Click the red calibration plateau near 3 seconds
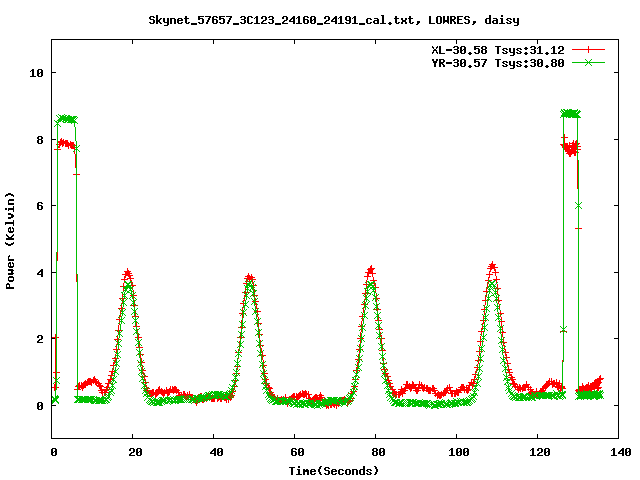The width and height of the screenshot is (640, 480). point(66,144)
